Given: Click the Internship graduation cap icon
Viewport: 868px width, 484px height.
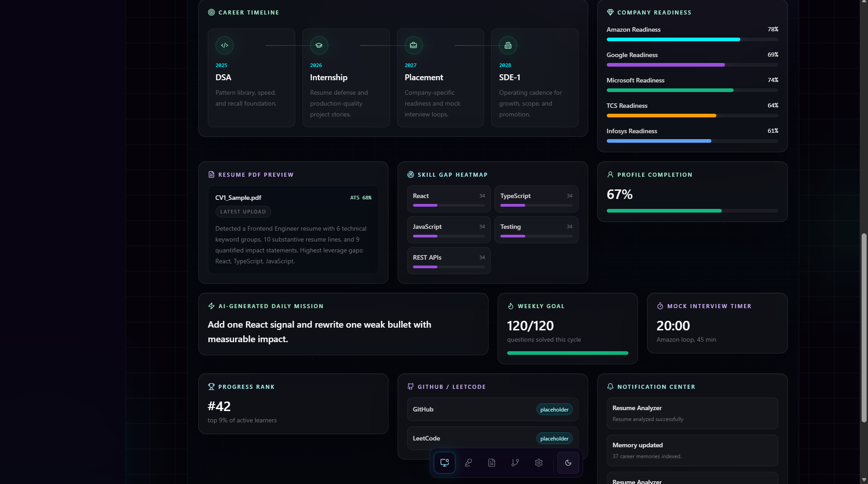Looking at the screenshot, I should (319, 45).
